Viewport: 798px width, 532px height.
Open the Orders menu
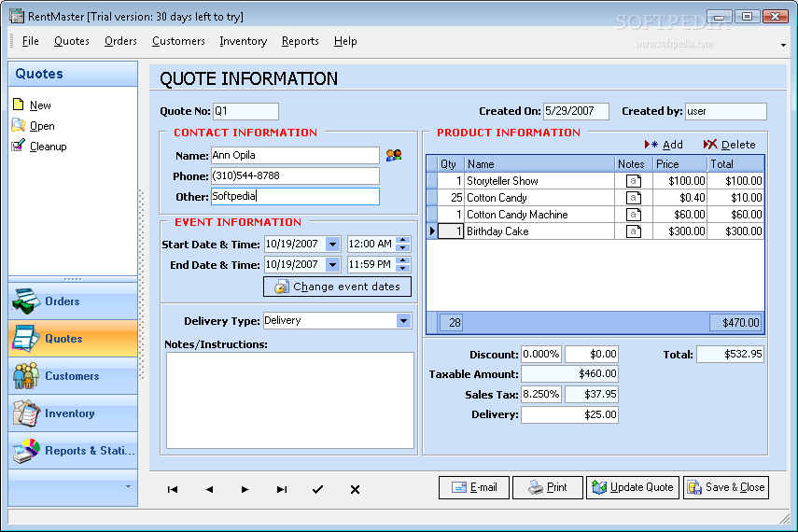(120, 41)
